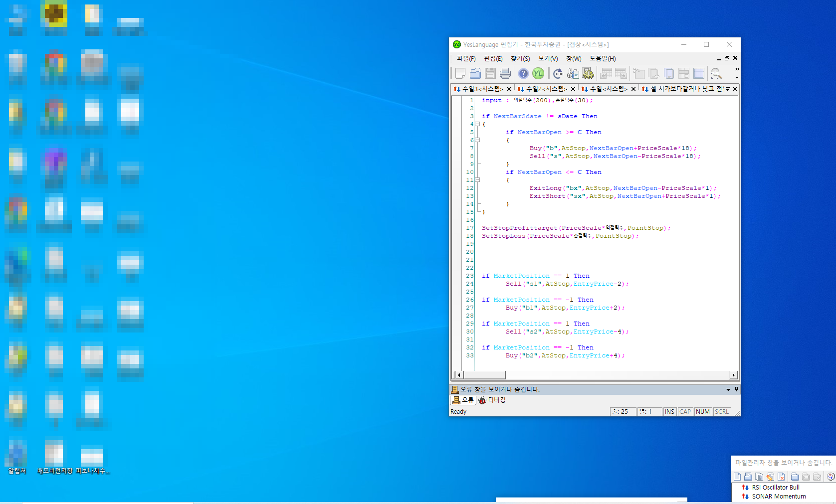Click the ABC syntax check icon
Screen dimensions: 836x504
pyautogui.click(x=558, y=74)
